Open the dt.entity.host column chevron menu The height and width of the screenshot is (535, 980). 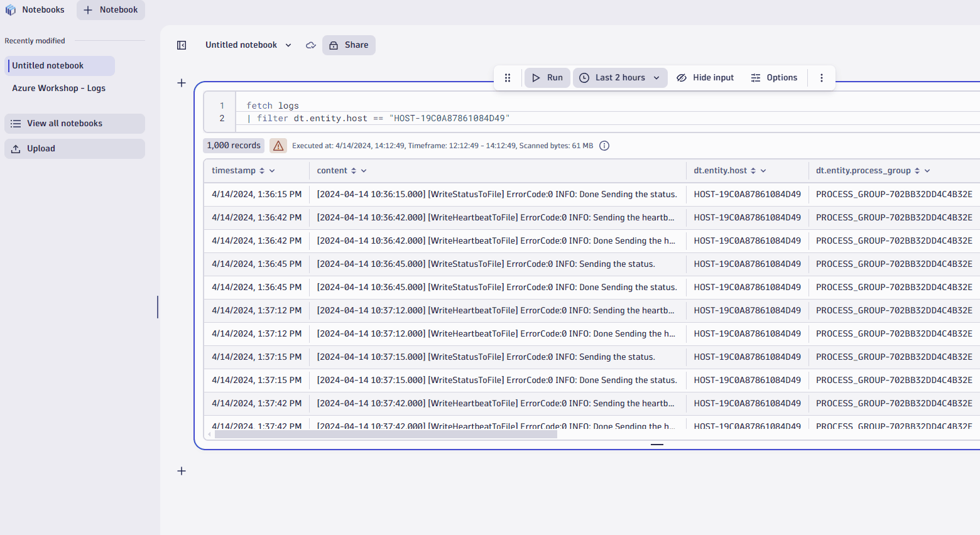coord(763,171)
